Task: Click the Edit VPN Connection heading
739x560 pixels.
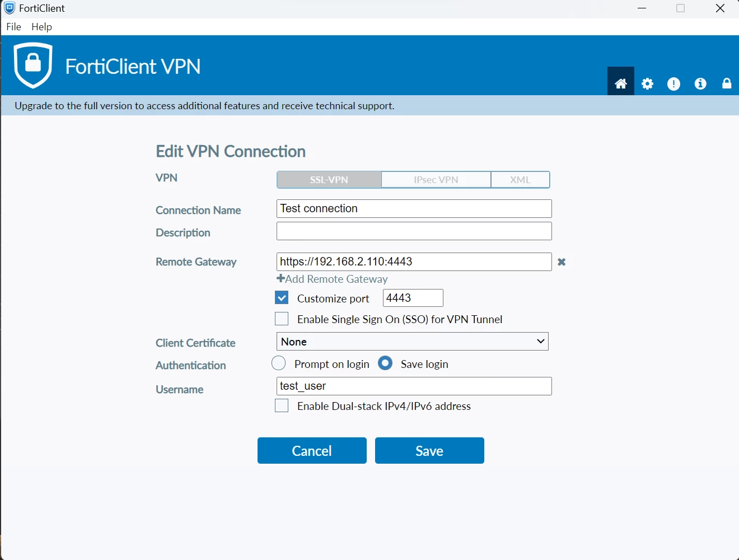Action: 231,151
